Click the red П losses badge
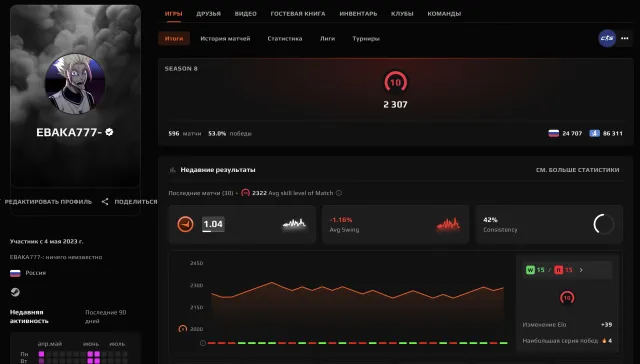 pos(558,270)
